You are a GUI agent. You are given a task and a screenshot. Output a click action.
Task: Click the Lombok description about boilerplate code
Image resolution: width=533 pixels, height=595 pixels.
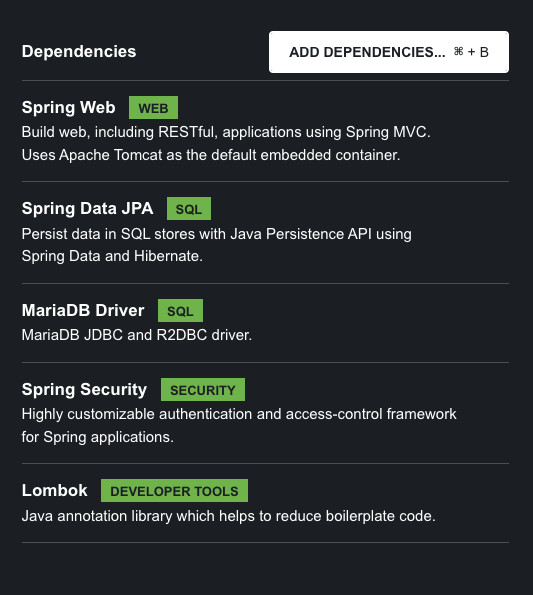[228, 516]
